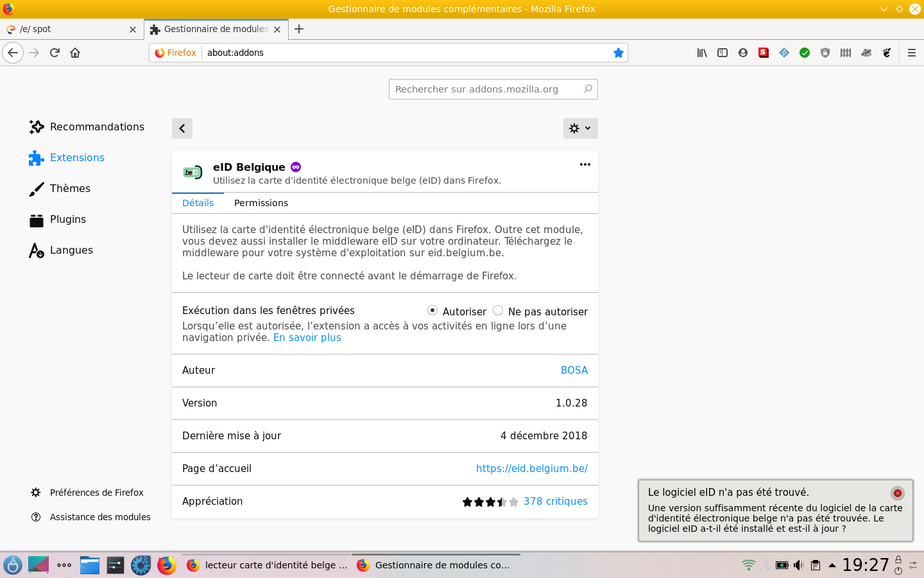Open the Recommandations section
Image resolution: width=924 pixels, height=578 pixels.
[x=87, y=127]
